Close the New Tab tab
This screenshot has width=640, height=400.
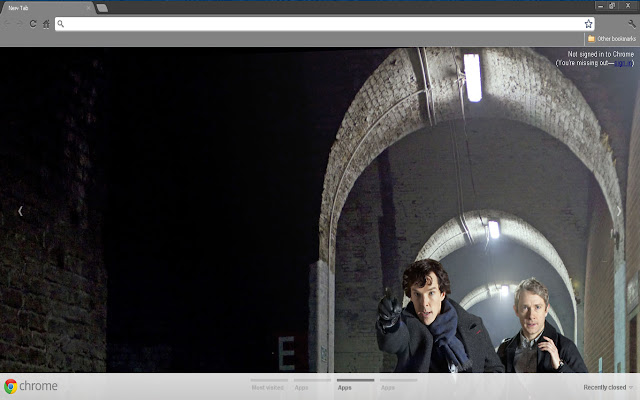[89, 8]
